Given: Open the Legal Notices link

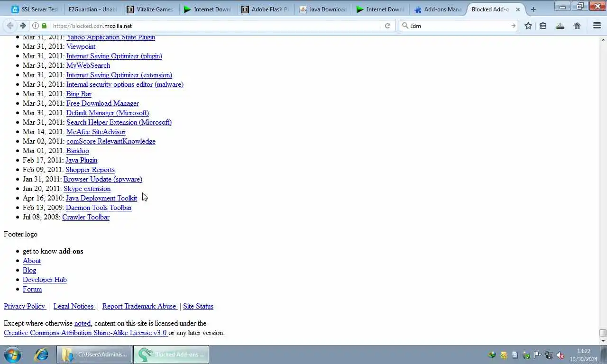Looking at the screenshot, I should click(74, 306).
